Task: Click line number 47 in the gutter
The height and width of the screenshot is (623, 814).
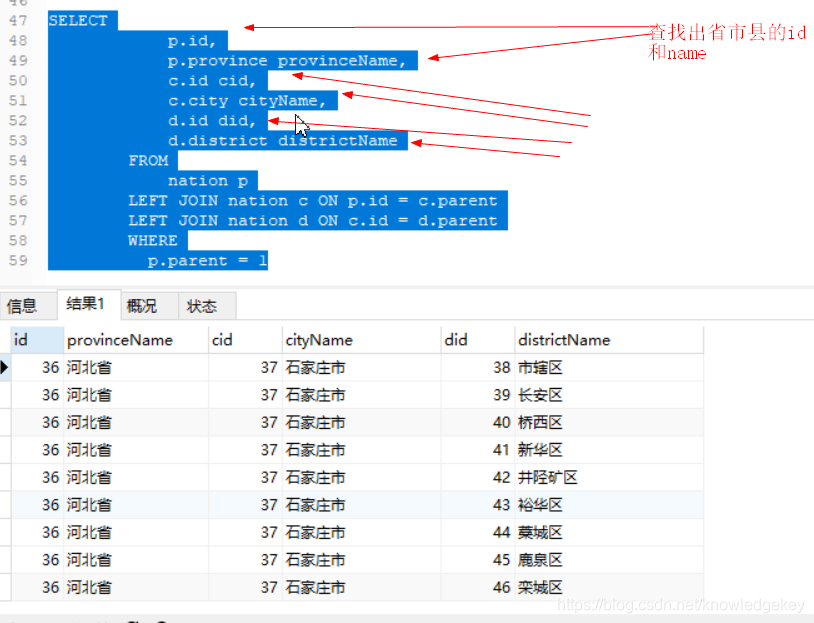Action: (x=18, y=19)
